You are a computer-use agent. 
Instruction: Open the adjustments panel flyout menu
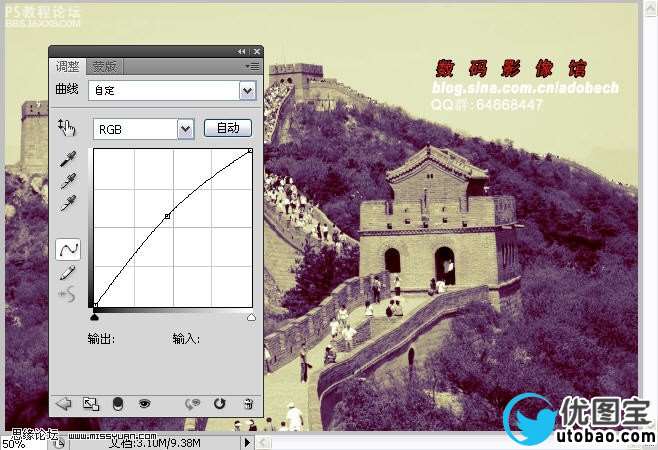coord(251,66)
